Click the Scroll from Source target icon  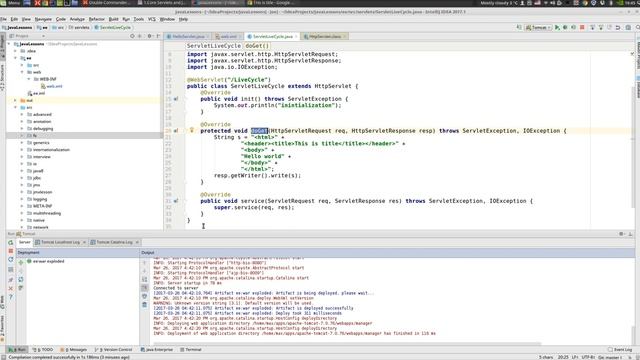(132, 36)
